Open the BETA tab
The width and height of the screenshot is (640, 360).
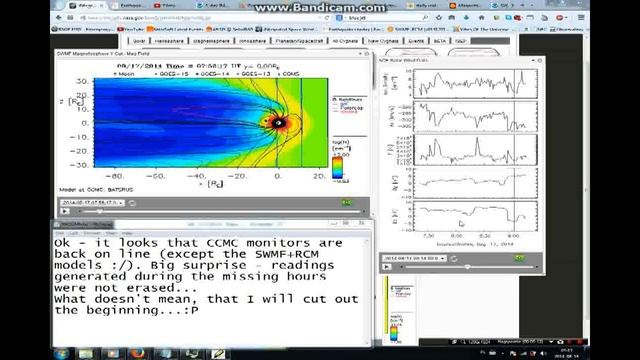coord(440,41)
